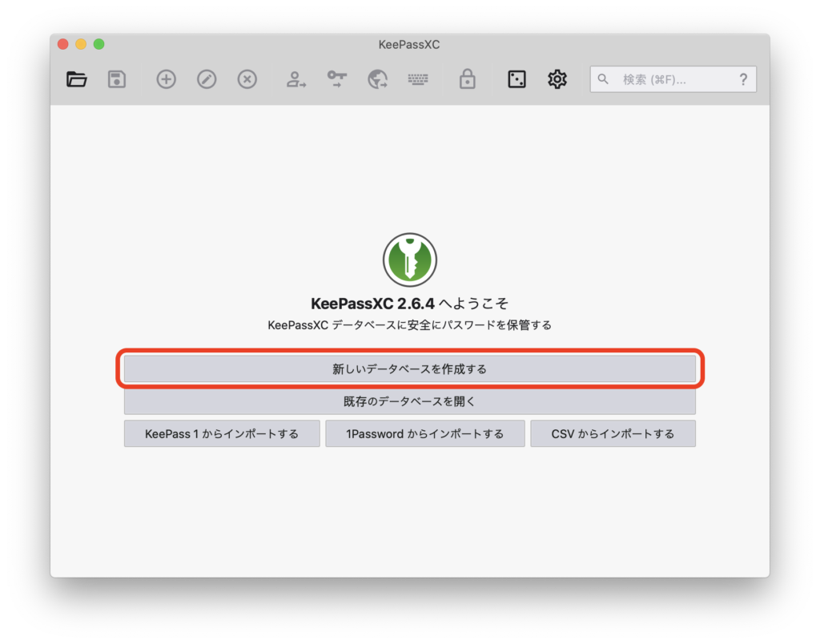
Task: Click the search help question mark
Action: pyautogui.click(x=743, y=79)
